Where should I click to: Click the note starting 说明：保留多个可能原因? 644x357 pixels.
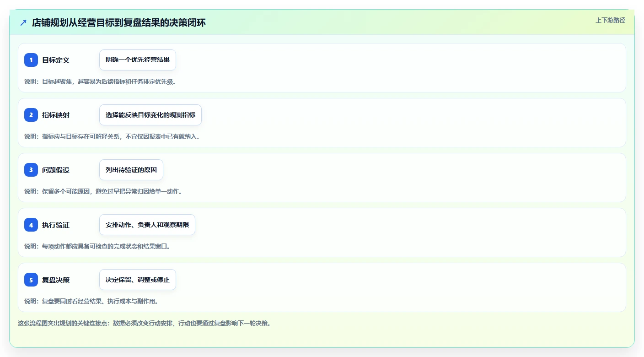(x=103, y=191)
